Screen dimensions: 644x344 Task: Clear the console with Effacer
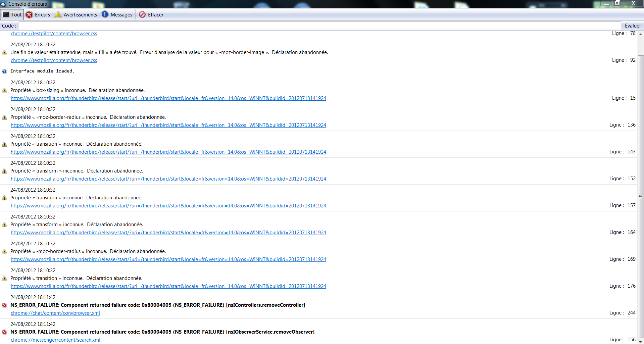(x=151, y=14)
